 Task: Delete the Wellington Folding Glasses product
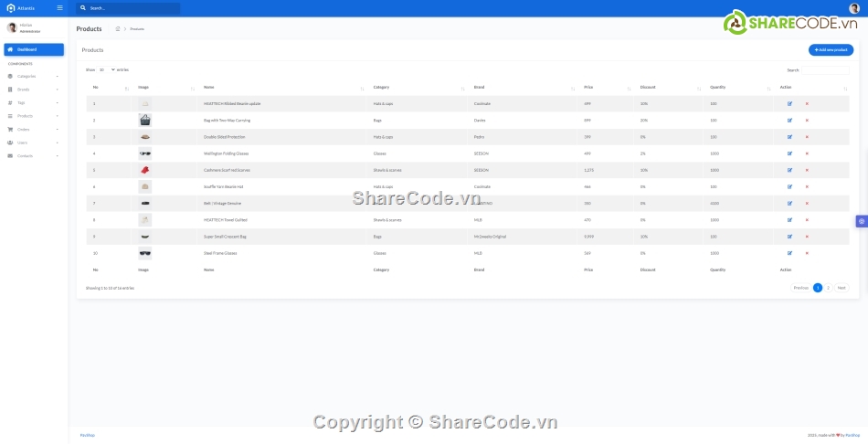click(x=807, y=153)
